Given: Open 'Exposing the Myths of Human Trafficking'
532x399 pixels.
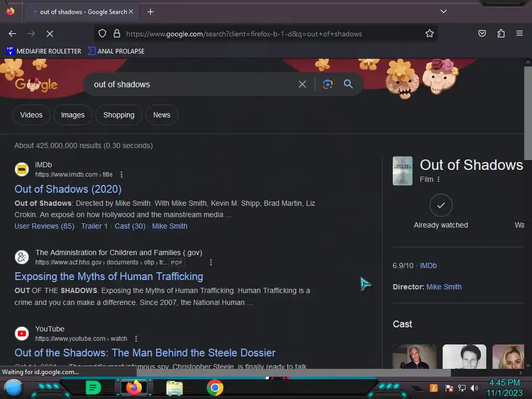Looking at the screenshot, I should [109, 276].
